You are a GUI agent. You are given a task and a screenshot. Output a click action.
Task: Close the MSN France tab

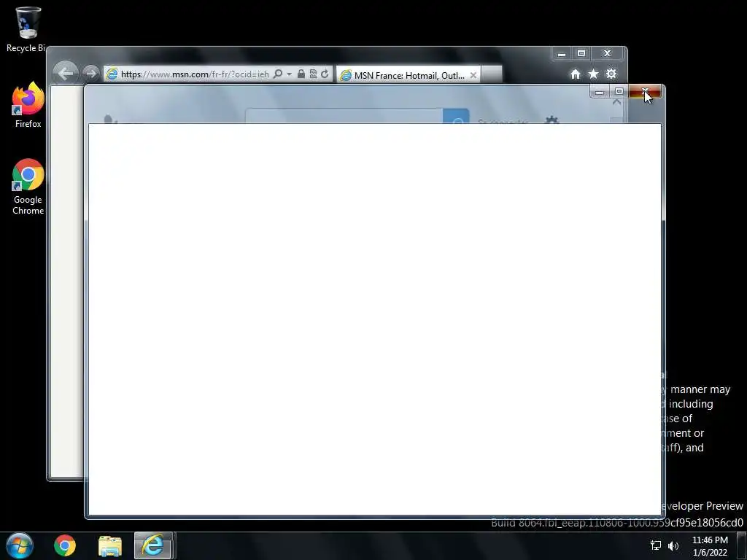[473, 75]
